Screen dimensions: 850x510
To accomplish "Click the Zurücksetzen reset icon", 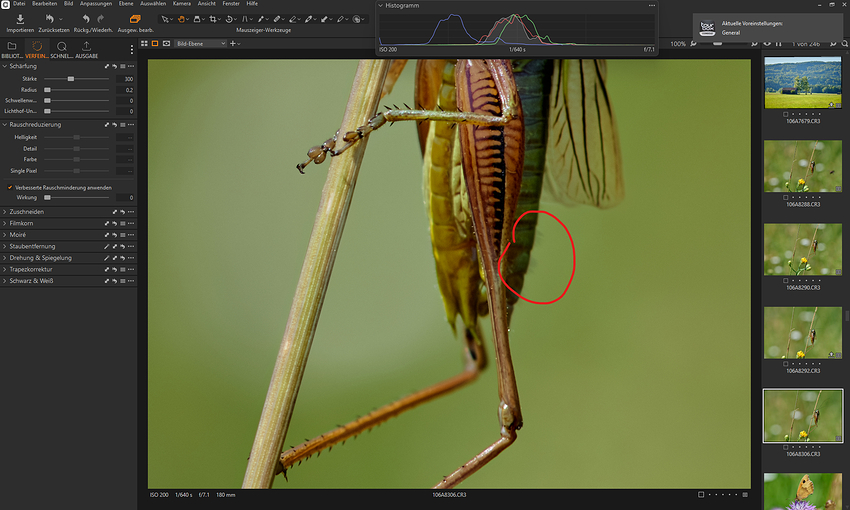I will pos(49,19).
